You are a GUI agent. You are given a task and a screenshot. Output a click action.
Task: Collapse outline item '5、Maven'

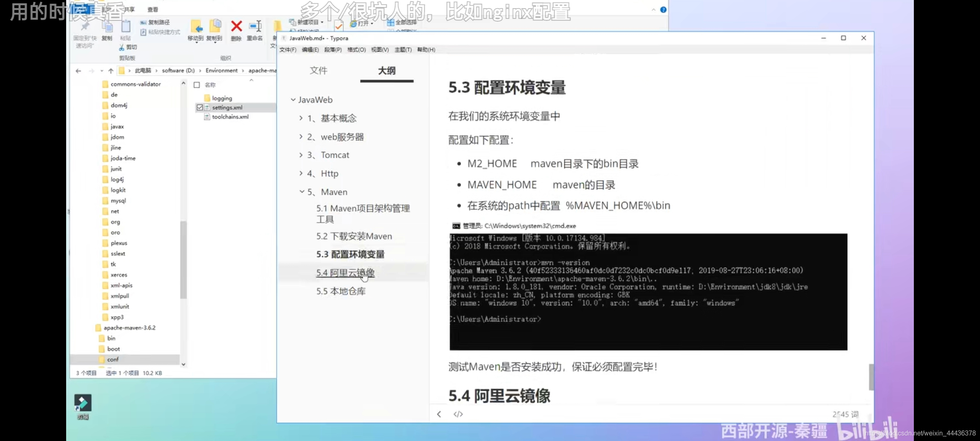[302, 192]
